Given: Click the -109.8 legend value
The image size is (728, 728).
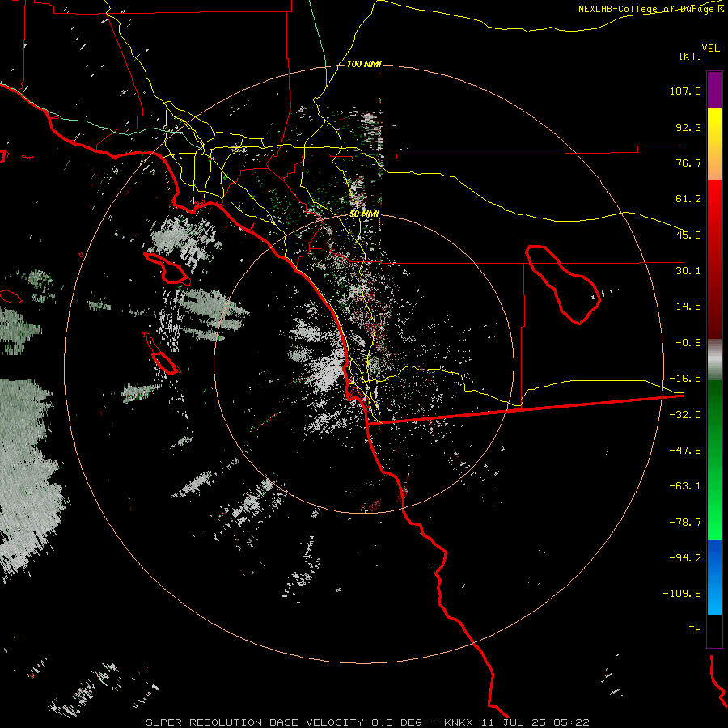Looking at the screenshot, I should pos(682,594).
